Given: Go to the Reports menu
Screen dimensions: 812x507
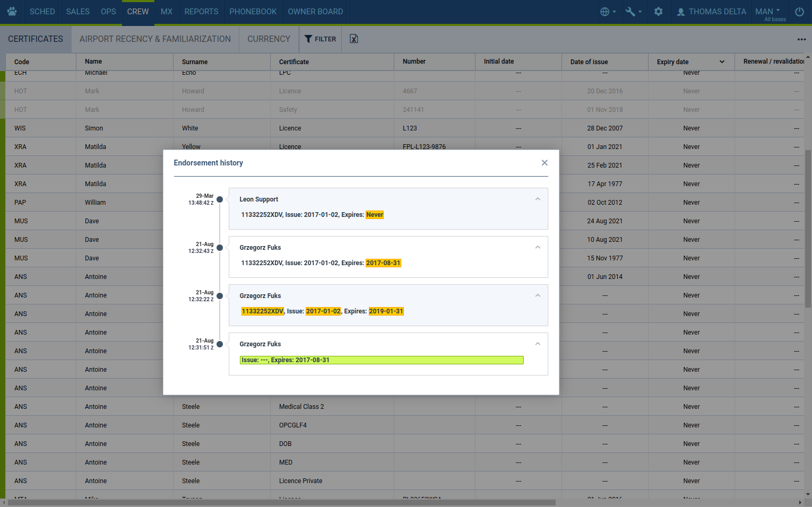Looking at the screenshot, I should click(x=201, y=12).
